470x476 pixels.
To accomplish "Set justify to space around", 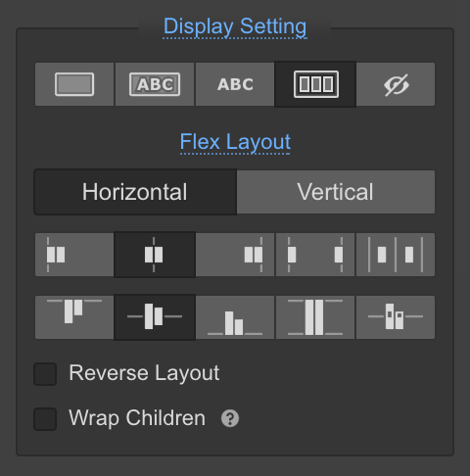I will click(396, 255).
